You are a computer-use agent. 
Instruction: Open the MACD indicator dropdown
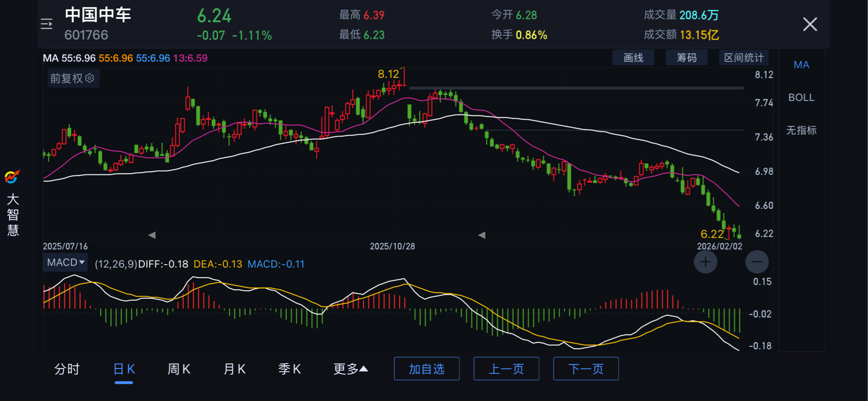tap(65, 263)
